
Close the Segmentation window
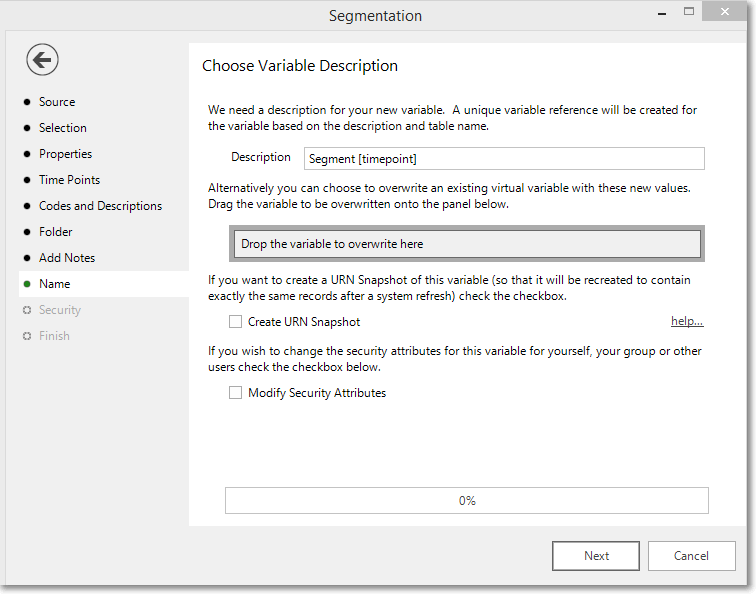pyautogui.click(x=725, y=12)
